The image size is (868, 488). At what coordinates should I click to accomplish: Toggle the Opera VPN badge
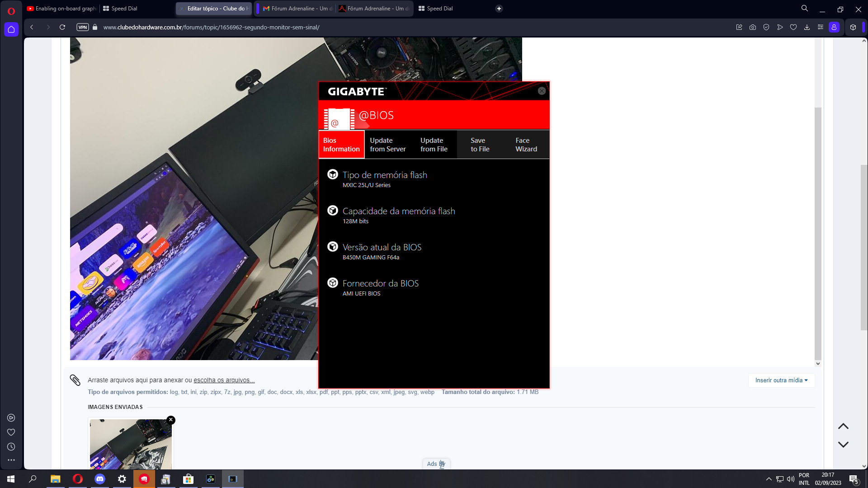click(83, 27)
